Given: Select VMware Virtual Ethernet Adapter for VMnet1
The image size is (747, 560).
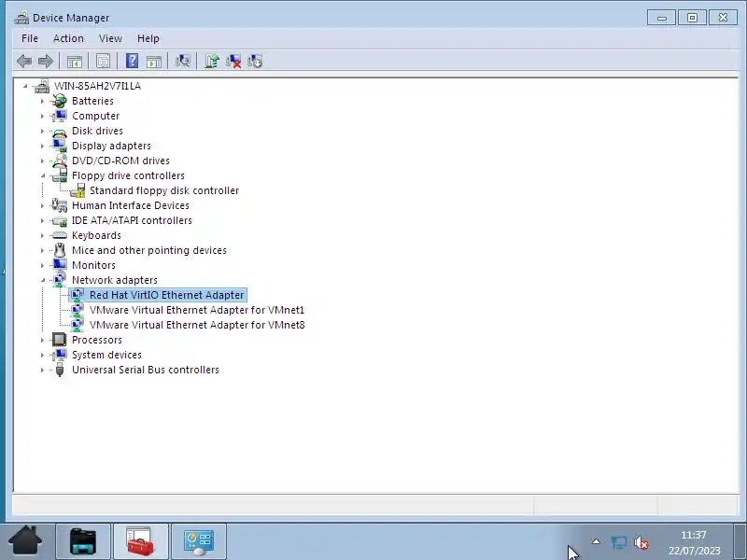Looking at the screenshot, I should (197, 310).
